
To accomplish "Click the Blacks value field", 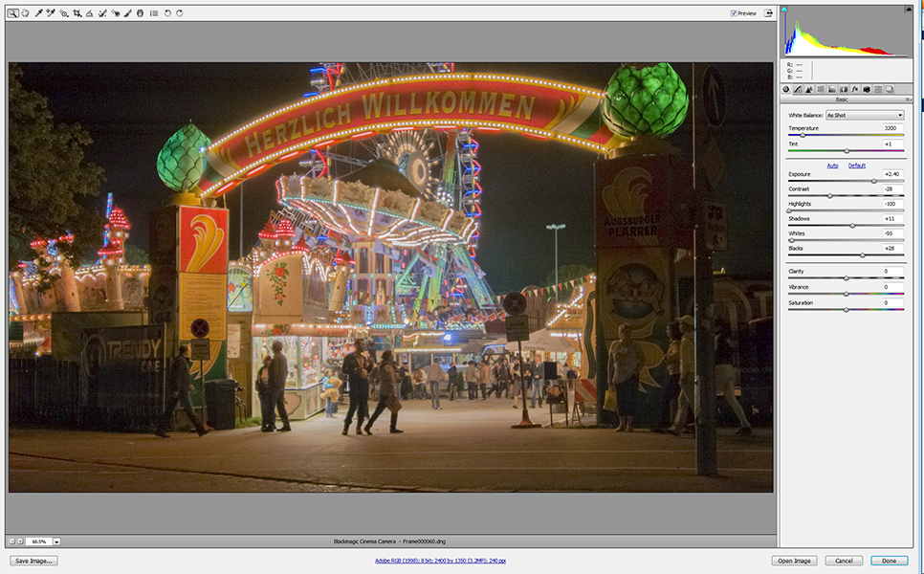I will tap(892, 248).
